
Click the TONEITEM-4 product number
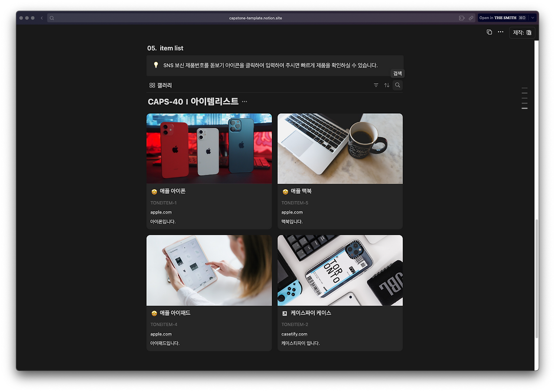(164, 325)
